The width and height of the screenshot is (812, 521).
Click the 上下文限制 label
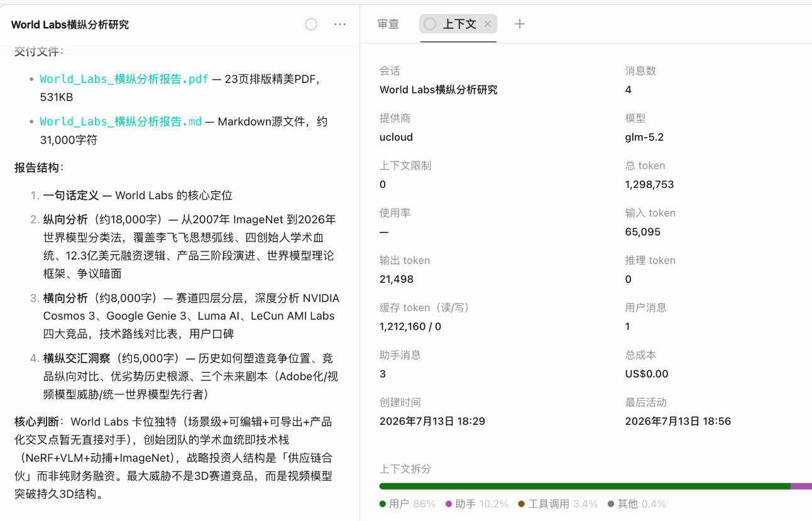coord(405,166)
